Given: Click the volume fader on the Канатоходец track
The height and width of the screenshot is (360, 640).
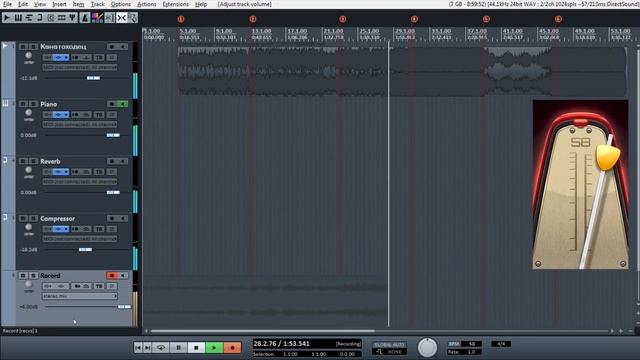Looking at the screenshot, I should pos(93,78).
